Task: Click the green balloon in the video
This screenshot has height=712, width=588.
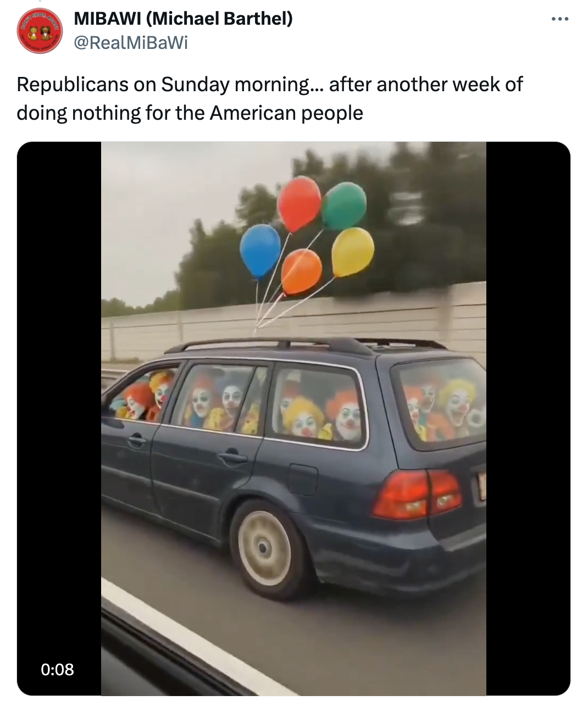Action: pos(344,205)
